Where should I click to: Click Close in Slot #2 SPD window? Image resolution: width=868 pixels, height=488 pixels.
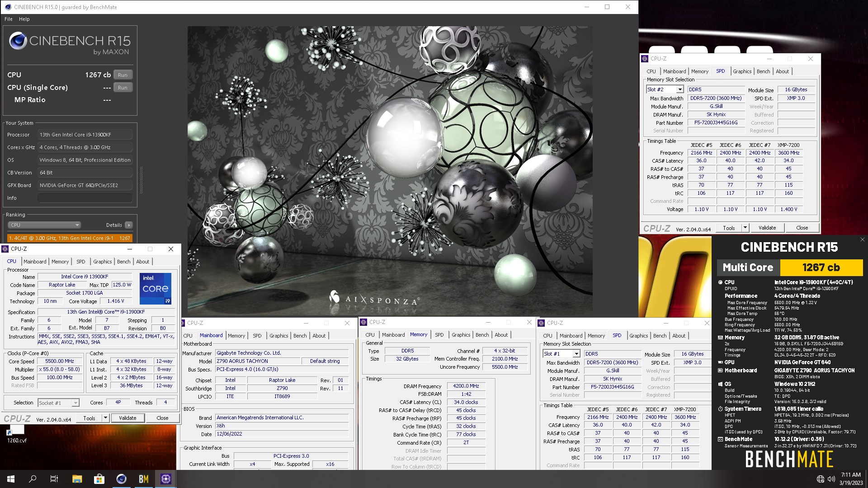point(802,228)
